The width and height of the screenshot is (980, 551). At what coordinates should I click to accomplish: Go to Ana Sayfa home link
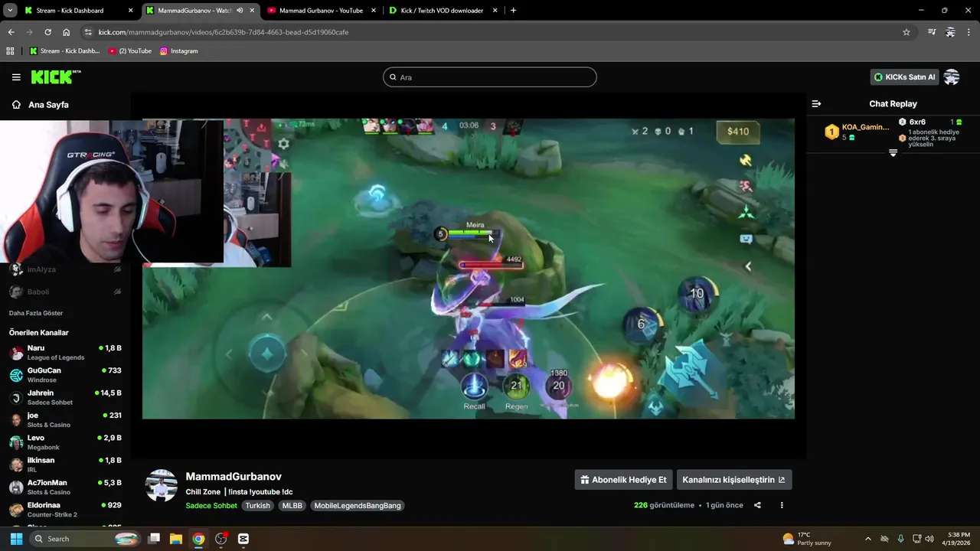(40, 105)
